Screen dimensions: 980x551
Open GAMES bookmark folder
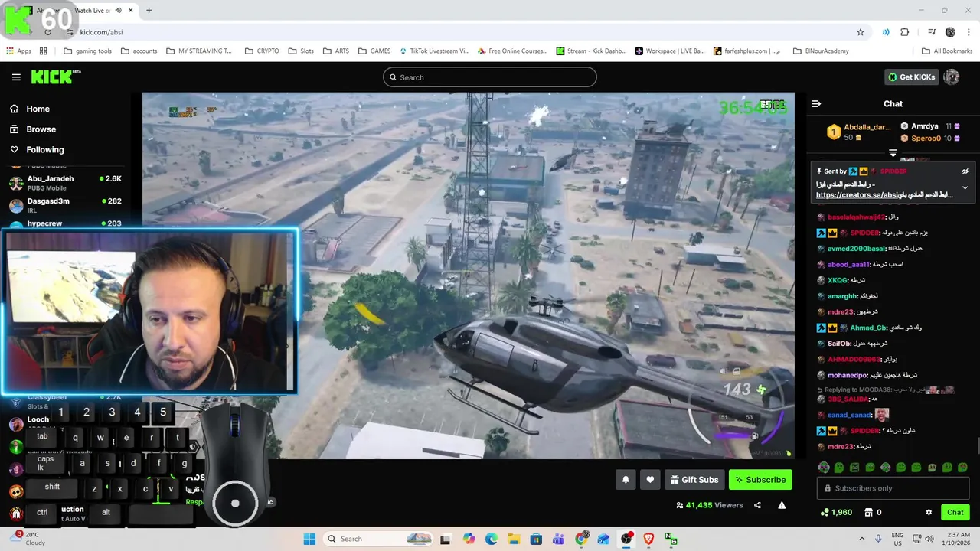pyautogui.click(x=374, y=51)
